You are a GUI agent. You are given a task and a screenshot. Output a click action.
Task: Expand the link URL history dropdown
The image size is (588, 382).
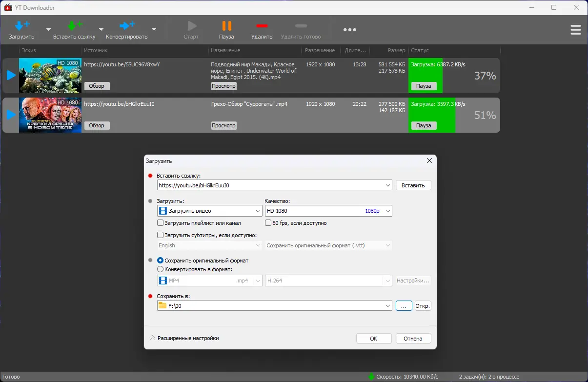coord(388,185)
